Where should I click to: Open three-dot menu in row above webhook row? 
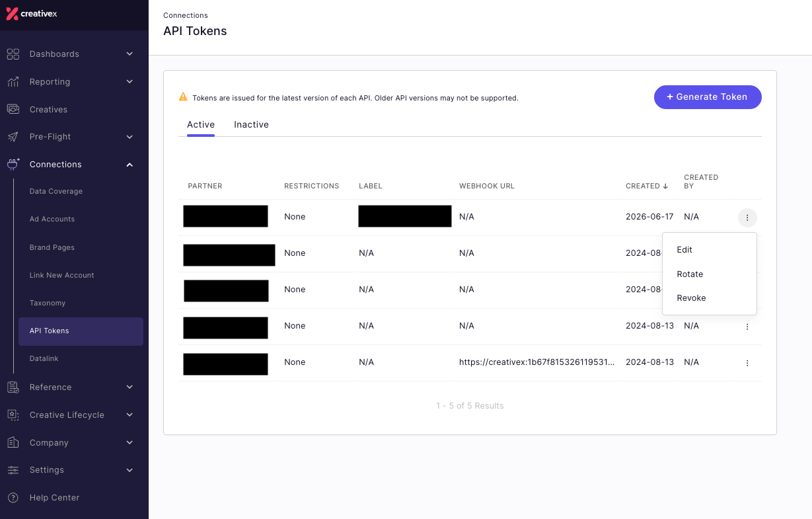[x=747, y=327]
